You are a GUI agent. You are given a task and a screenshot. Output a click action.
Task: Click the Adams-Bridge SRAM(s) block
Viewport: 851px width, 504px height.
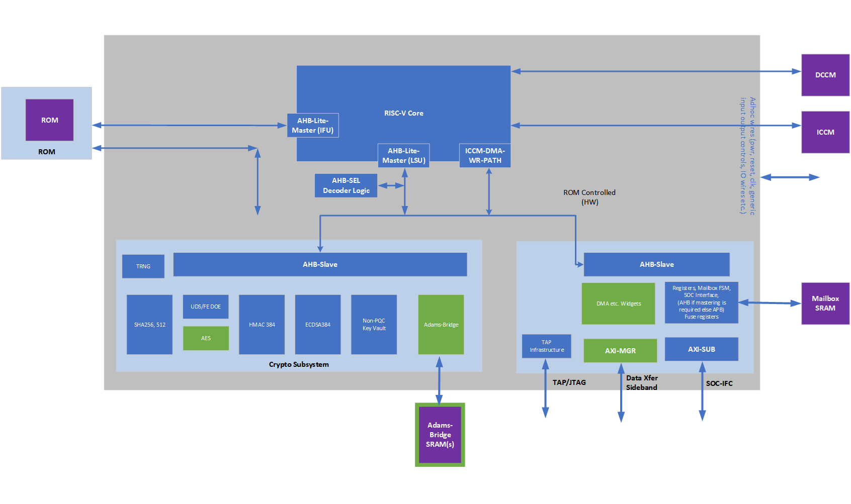click(440, 435)
